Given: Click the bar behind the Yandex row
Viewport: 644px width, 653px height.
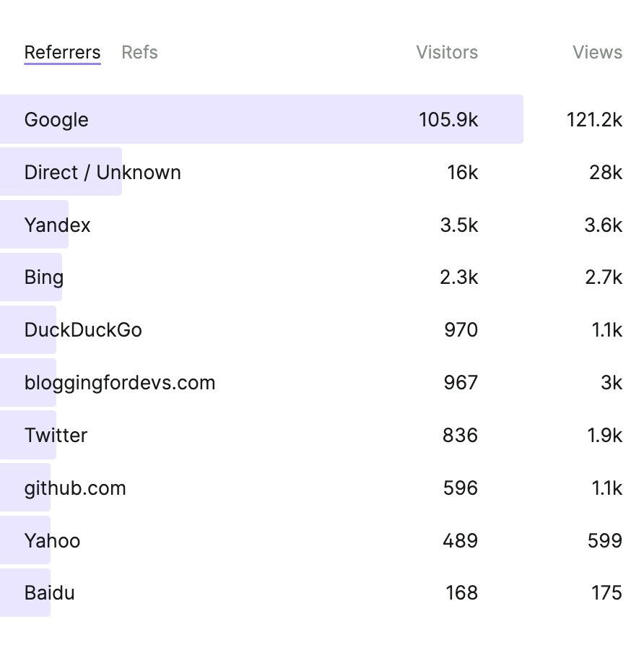Looking at the screenshot, I should 35,225.
